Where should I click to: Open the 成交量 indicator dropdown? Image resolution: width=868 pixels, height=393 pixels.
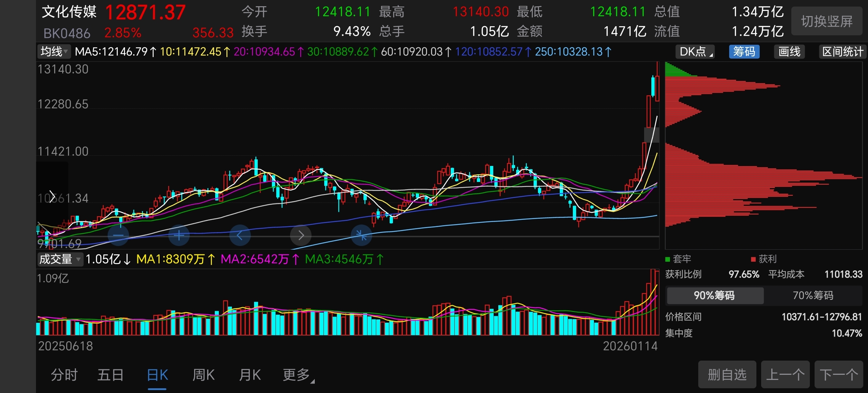60,259
